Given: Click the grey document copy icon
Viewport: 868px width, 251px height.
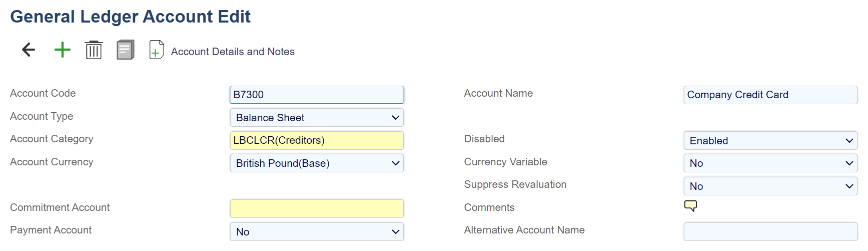Looking at the screenshot, I should coord(125,50).
